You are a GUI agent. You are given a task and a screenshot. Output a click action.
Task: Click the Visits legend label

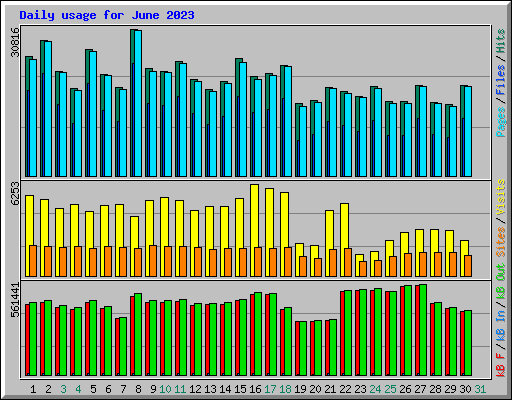tap(501, 197)
